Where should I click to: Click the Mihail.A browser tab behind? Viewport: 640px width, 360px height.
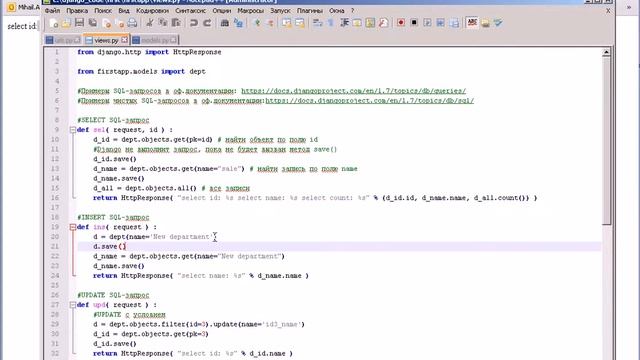coord(24,7)
